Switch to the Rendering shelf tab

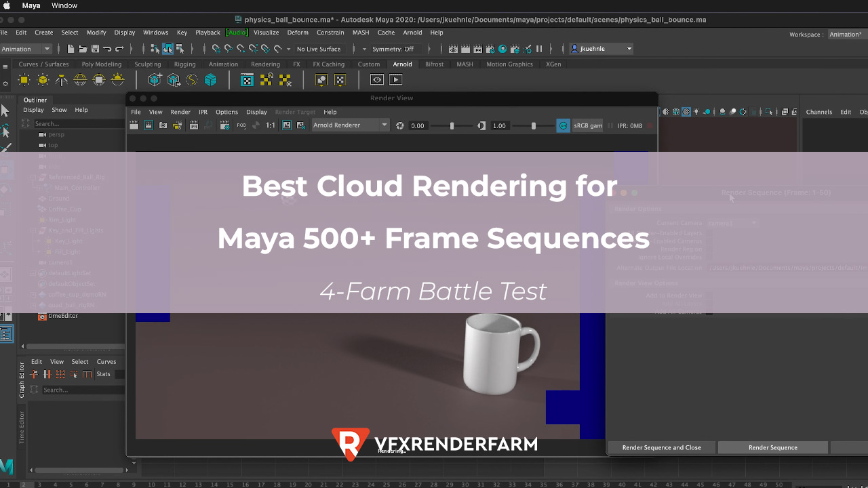[x=265, y=64]
